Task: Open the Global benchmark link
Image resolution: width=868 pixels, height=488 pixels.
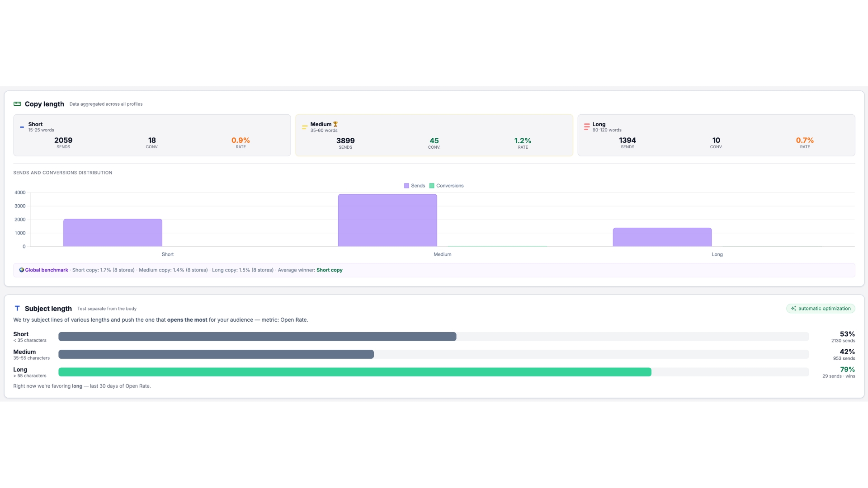Action: coord(47,270)
